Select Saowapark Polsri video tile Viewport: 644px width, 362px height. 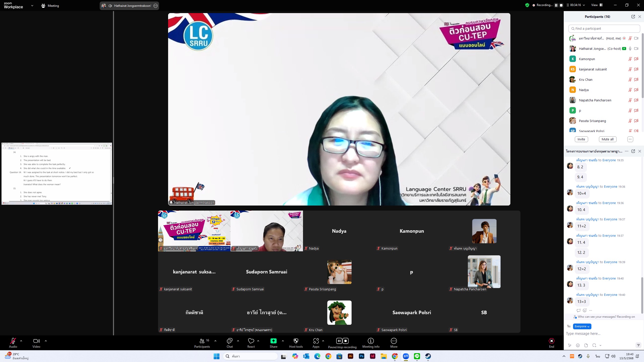[411, 312]
